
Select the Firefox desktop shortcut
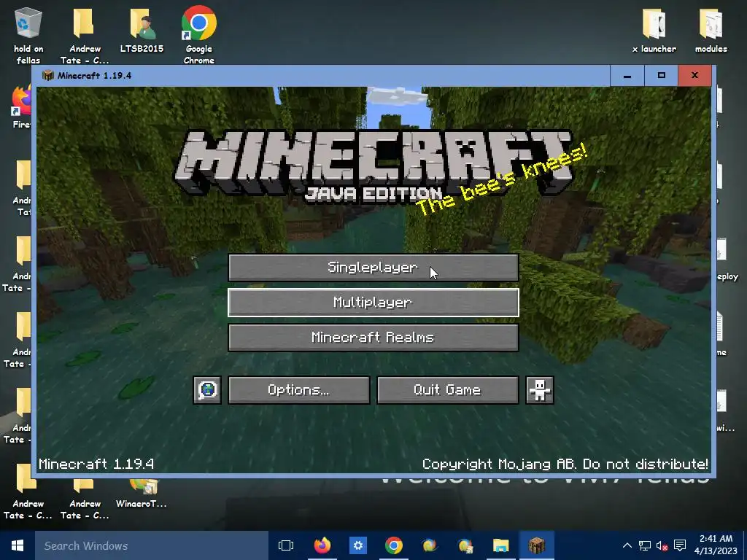point(21,107)
